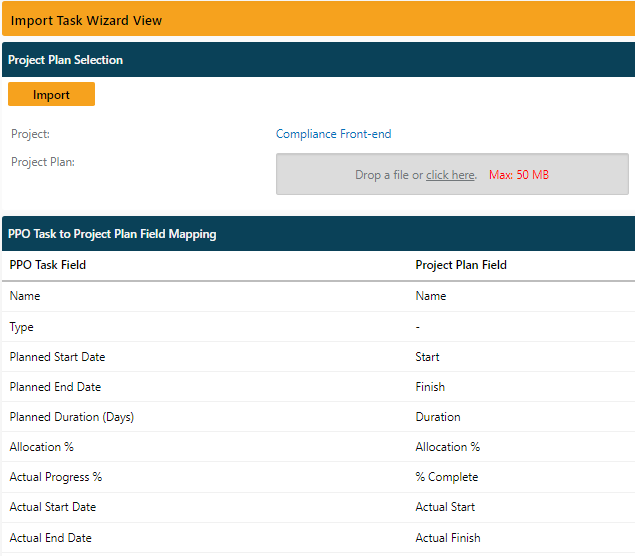Click the Actual Progress % row label
This screenshot has height=556, width=635.
pos(56,477)
